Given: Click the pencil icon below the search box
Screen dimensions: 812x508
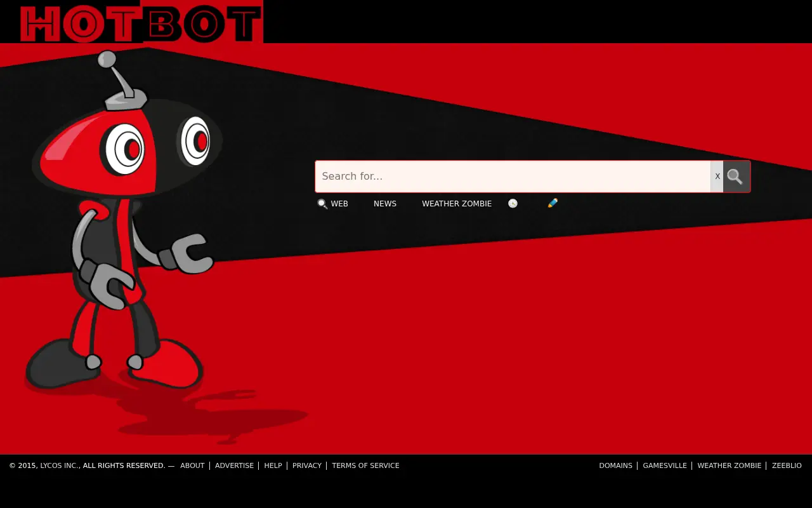Looking at the screenshot, I should 553,203.
